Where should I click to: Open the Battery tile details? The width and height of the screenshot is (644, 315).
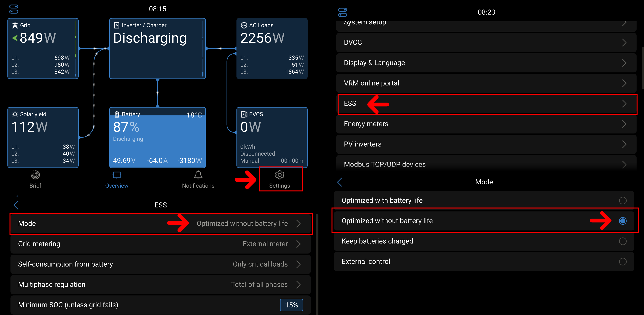pos(157,138)
